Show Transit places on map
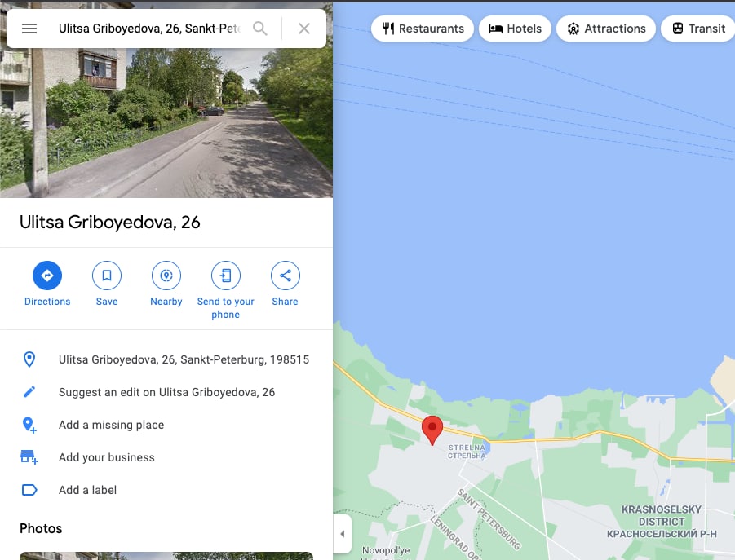Screen dimensions: 735x560 [x=698, y=29]
